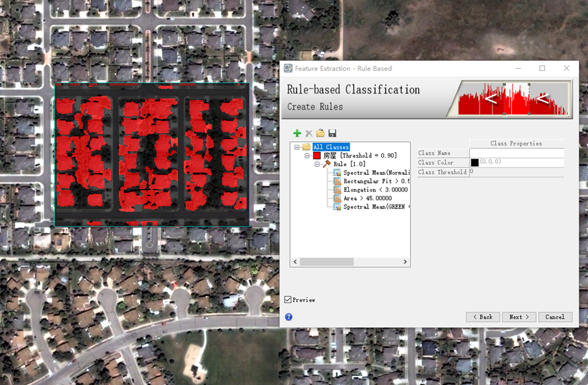Delete selected class with X icon
Viewport: 588px width, 385px height.
point(309,133)
